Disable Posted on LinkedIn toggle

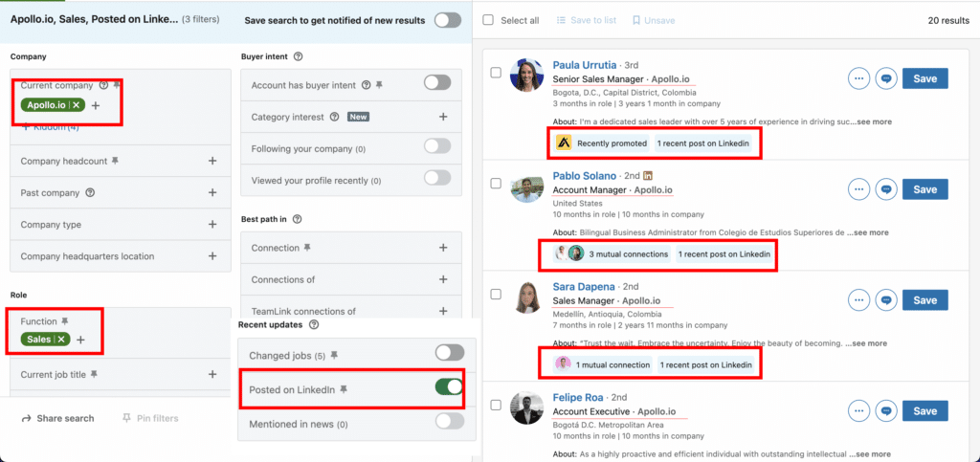(x=450, y=387)
